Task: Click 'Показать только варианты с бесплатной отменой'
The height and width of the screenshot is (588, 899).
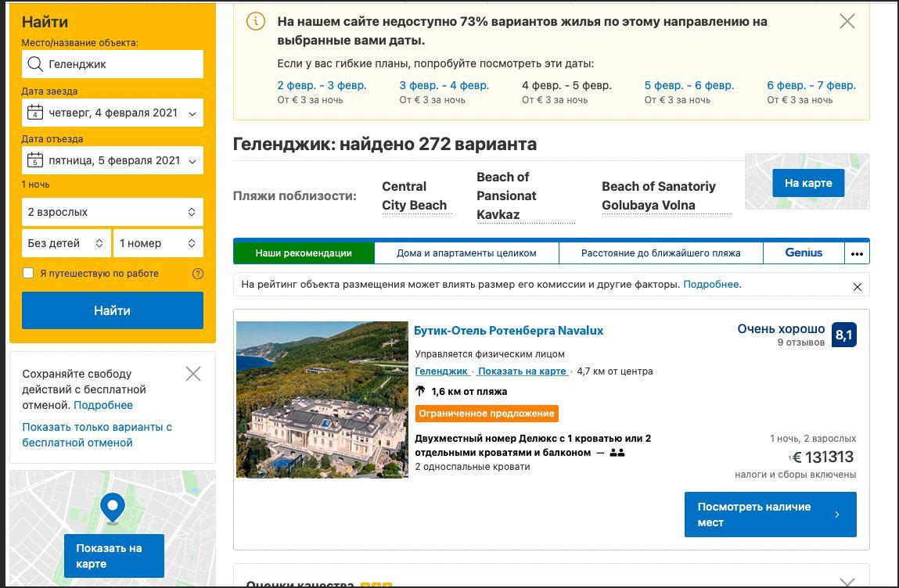Action: (x=97, y=435)
